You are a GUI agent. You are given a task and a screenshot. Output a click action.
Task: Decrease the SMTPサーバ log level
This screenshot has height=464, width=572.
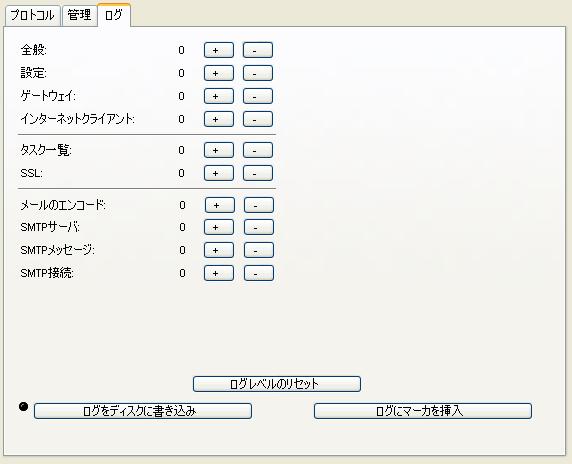coord(259,227)
